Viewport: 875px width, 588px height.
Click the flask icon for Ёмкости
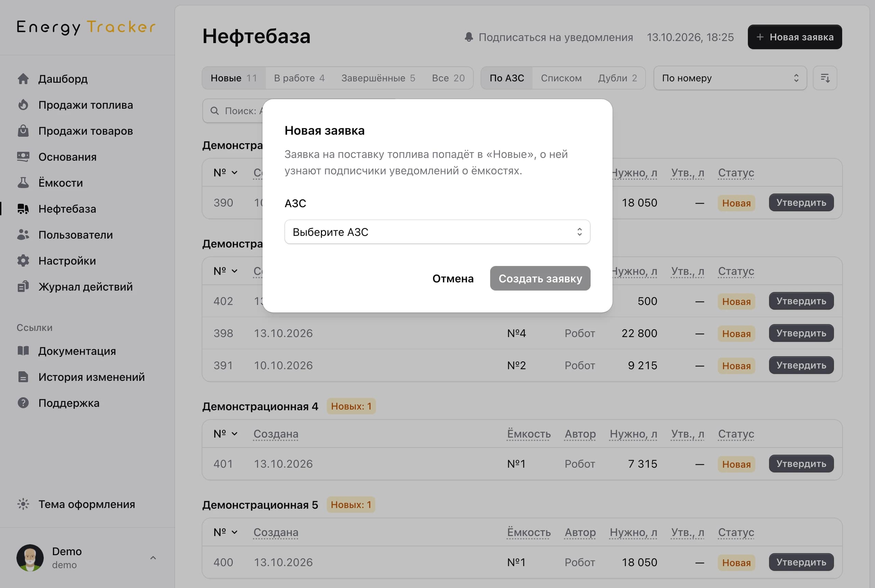tap(23, 183)
